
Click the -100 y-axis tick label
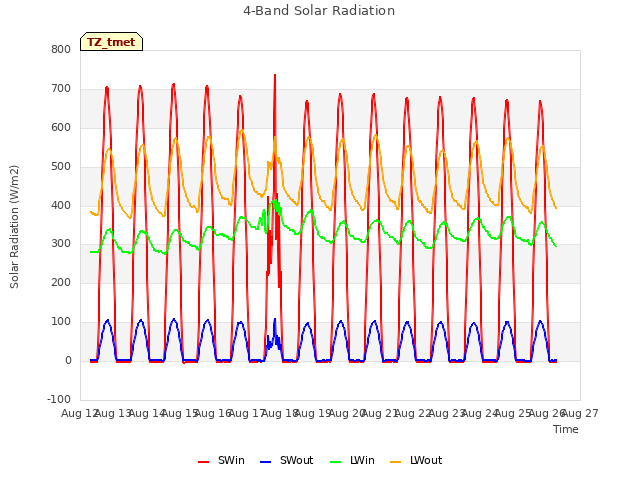tap(59, 399)
